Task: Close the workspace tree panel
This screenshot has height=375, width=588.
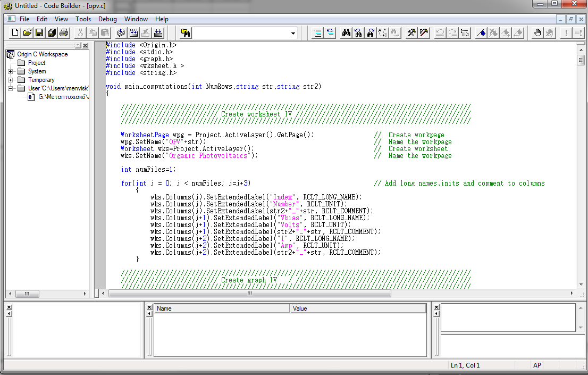Action: (86, 45)
